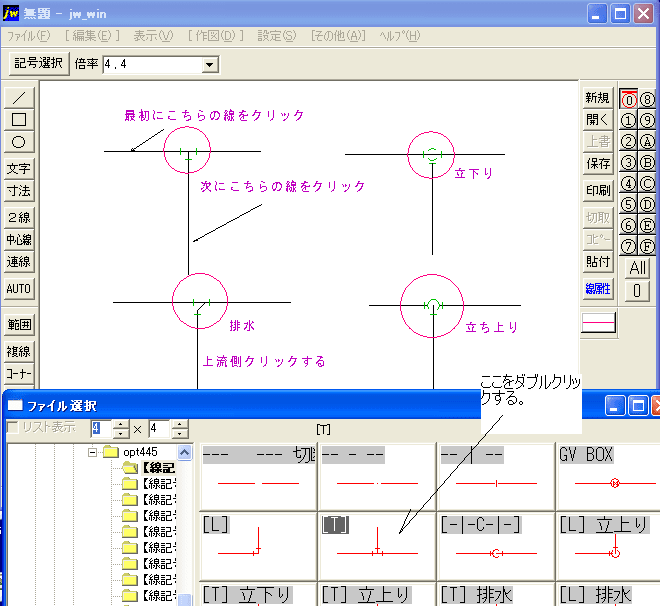Click the 保存 save button

click(597, 163)
